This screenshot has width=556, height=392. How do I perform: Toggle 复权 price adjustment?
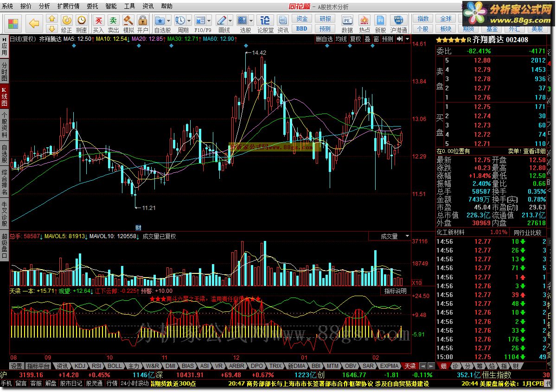click(355, 39)
